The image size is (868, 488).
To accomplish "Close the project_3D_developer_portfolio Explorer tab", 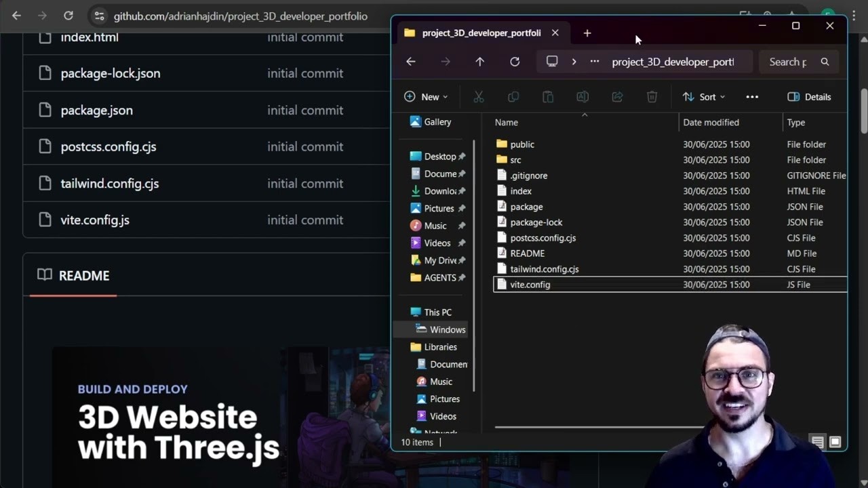I will [555, 33].
